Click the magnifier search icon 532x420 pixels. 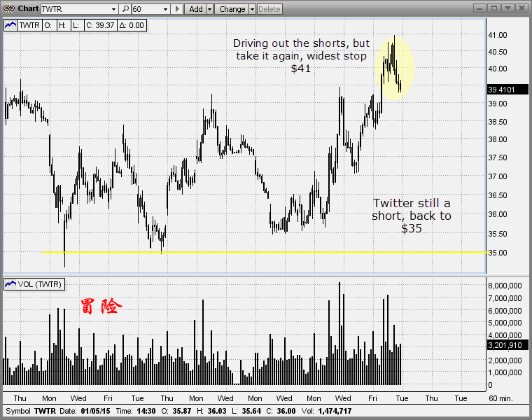(125, 9)
